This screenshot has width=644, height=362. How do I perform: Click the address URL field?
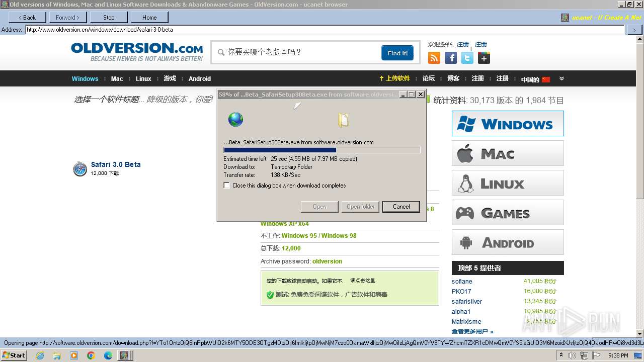[x=325, y=30]
